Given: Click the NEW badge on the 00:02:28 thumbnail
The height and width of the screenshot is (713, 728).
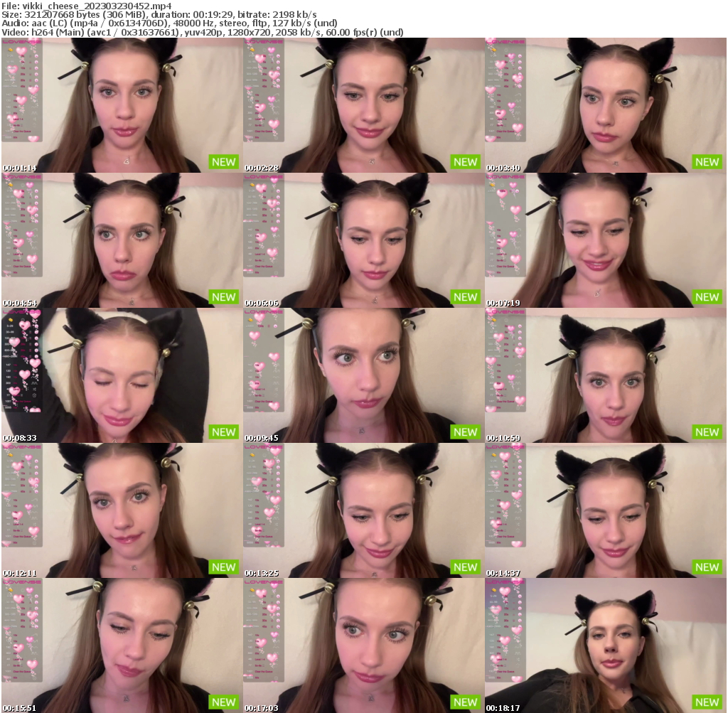Looking at the screenshot, I should pyautogui.click(x=465, y=162).
